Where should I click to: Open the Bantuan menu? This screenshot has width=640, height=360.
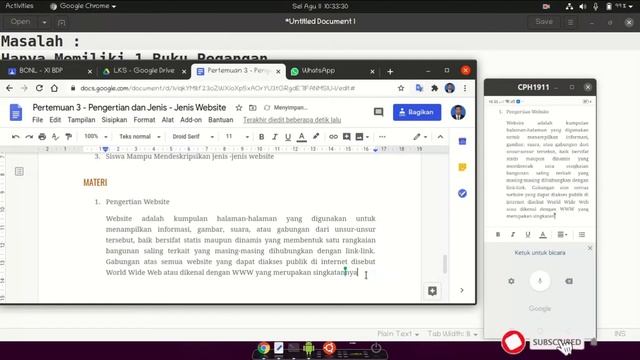pyautogui.click(x=220, y=120)
